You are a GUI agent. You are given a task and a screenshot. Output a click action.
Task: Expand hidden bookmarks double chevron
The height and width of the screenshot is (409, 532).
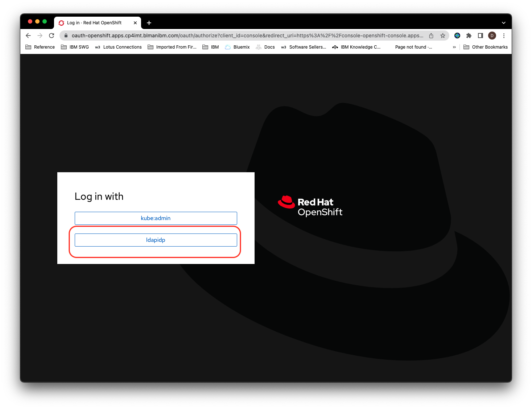coord(454,47)
